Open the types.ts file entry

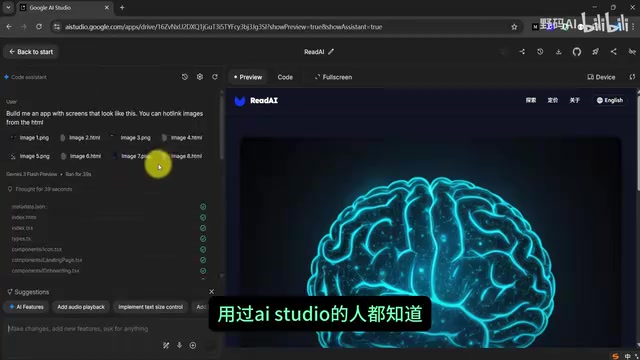tap(21, 238)
